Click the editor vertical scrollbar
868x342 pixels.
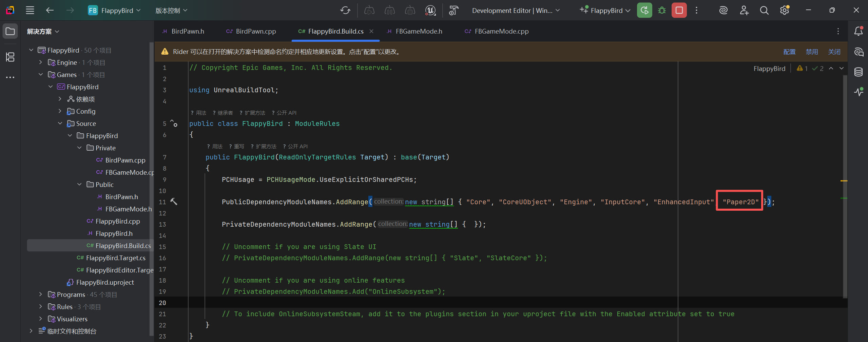(845, 187)
